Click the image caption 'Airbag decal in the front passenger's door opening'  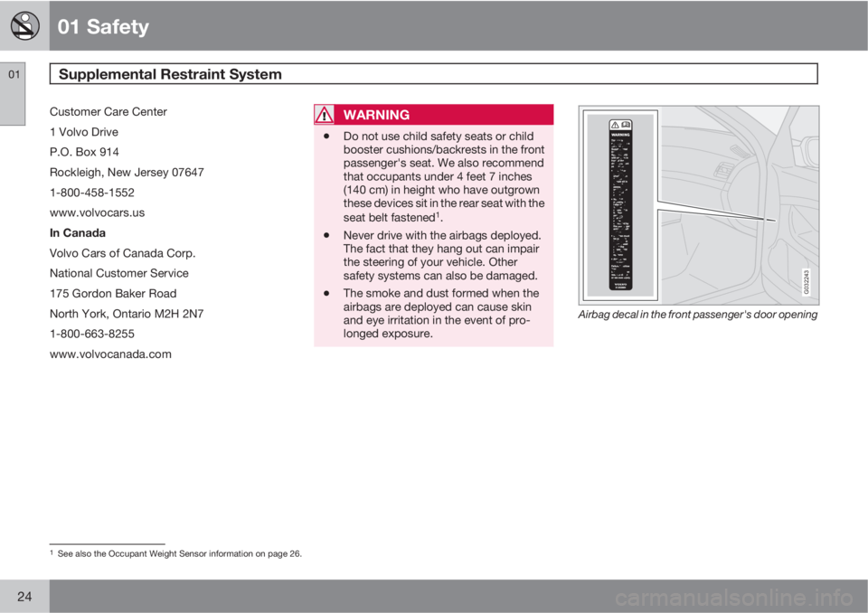(697, 315)
